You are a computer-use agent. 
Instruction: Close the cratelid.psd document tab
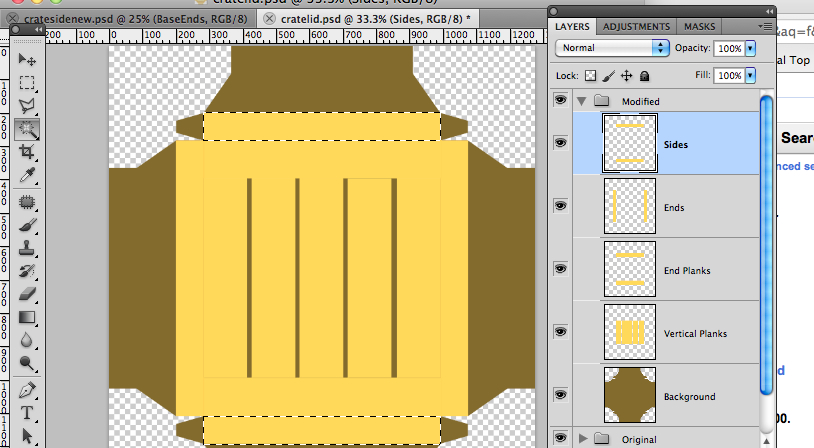(x=269, y=19)
